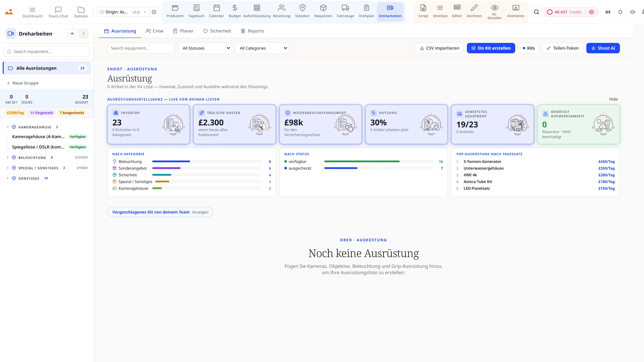Hide the Ausrüstungsintelligenz panel
644x362 pixels.
coord(613,99)
